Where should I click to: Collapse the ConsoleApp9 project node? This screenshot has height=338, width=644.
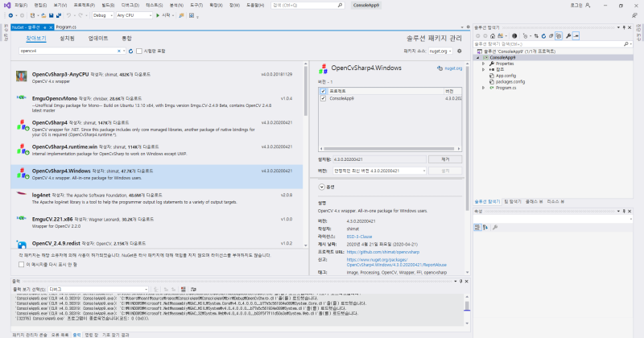click(x=477, y=58)
